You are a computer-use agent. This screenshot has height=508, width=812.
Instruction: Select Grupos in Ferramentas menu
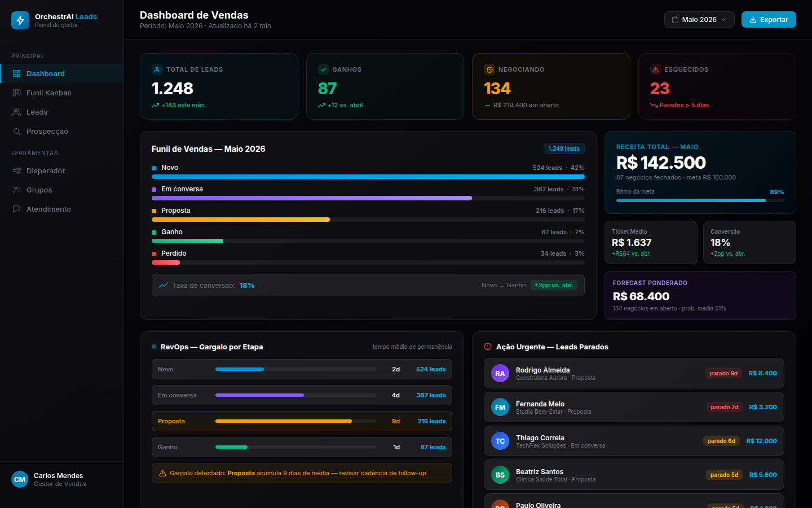62,190
